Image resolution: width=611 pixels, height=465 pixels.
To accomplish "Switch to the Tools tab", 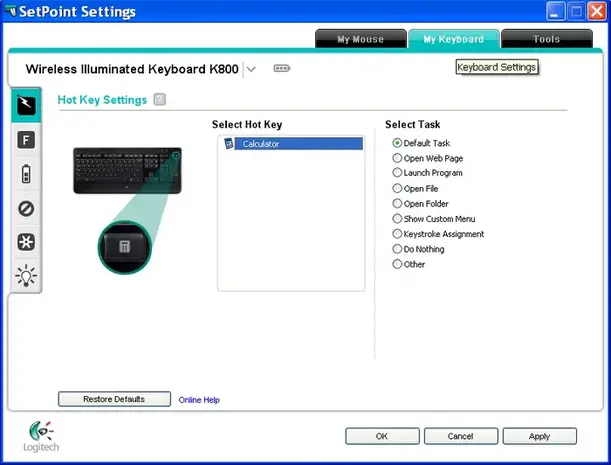I will (546, 40).
